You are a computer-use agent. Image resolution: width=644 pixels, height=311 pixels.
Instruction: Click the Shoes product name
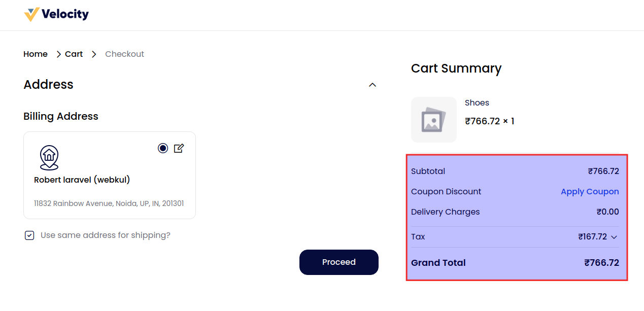tap(477, 103)
